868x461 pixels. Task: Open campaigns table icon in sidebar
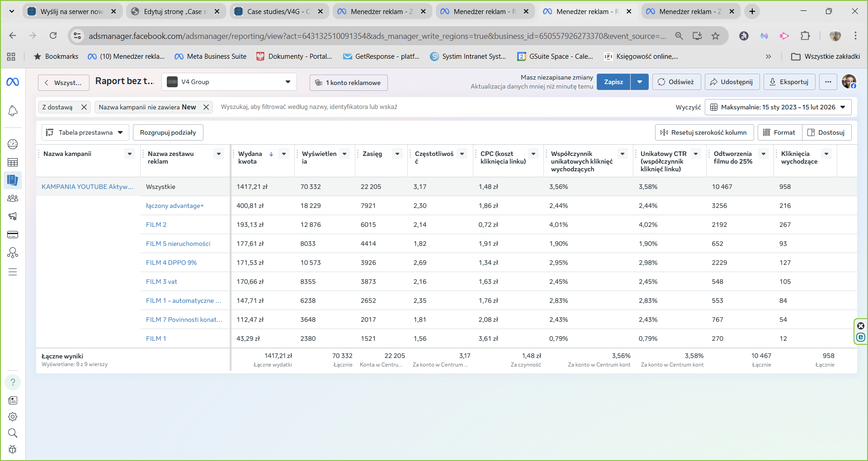tap(13, 162)
